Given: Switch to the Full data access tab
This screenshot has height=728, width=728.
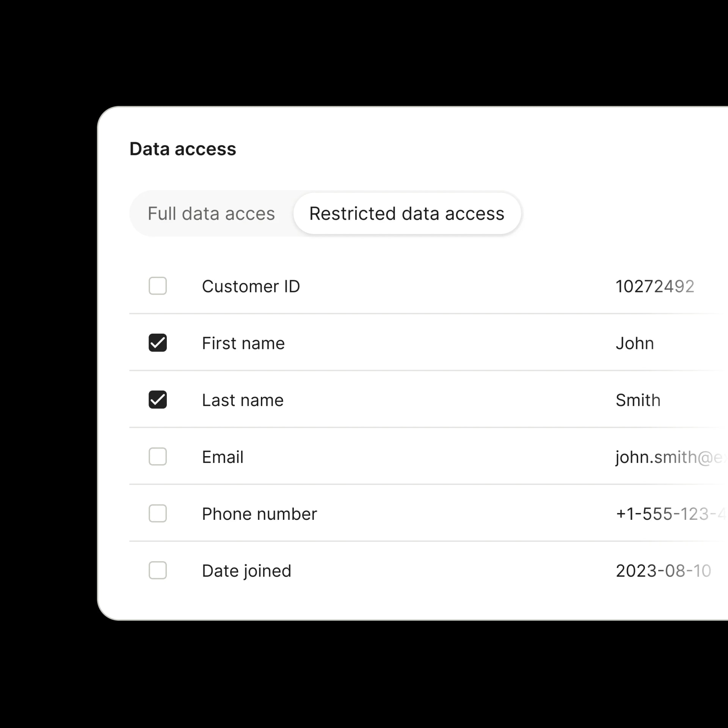Looking at the screenshot, I should (x=211, y=213).
